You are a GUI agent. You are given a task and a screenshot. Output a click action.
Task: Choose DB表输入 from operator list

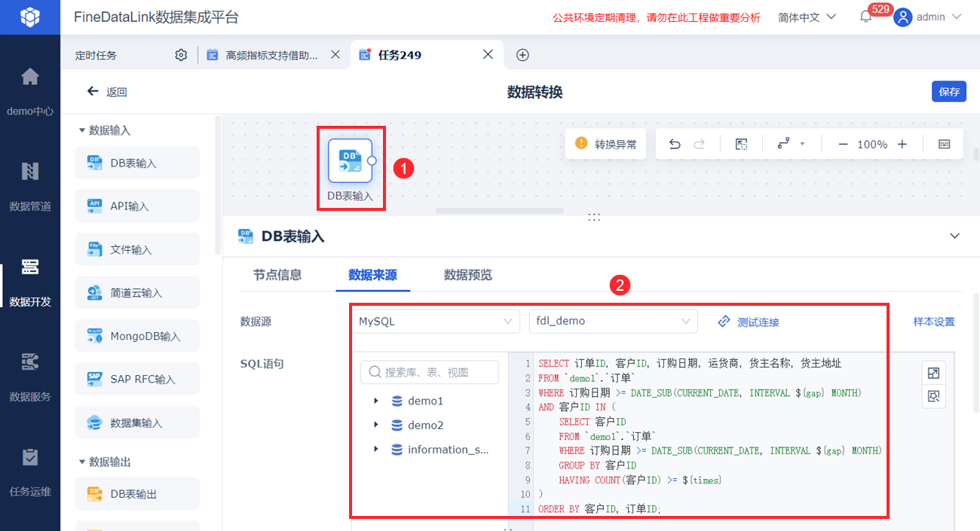(x=137, y=163)
